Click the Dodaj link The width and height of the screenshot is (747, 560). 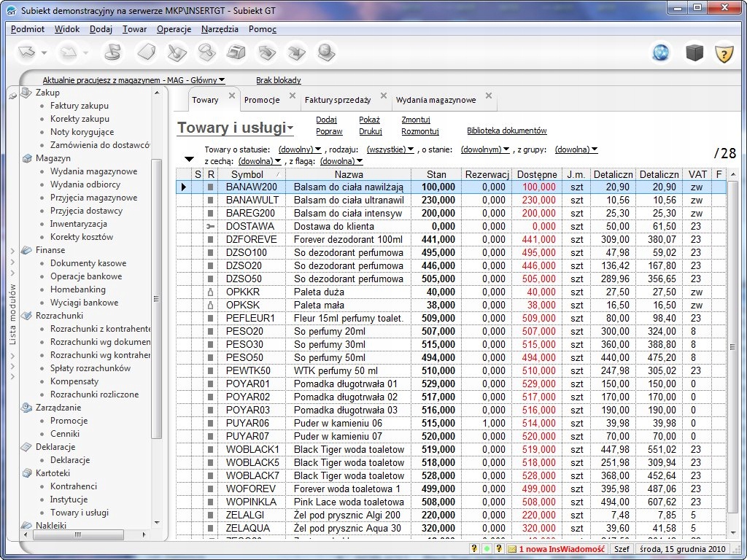click(326, 120)
